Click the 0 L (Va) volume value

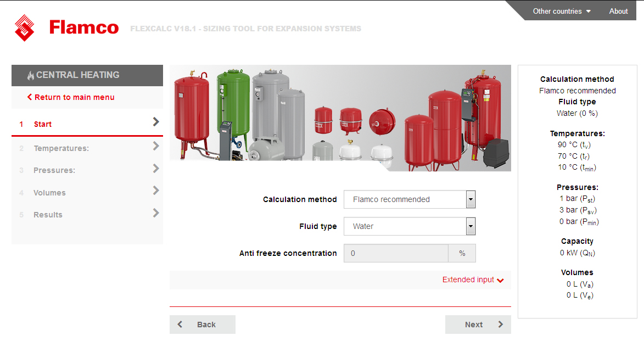(x=580, y=284)
